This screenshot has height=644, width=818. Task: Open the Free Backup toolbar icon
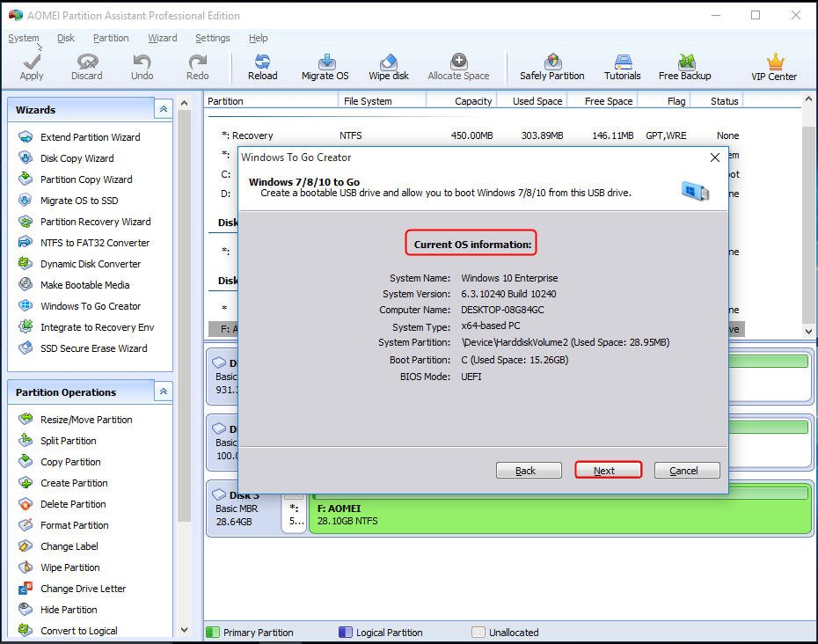(684, 68)
